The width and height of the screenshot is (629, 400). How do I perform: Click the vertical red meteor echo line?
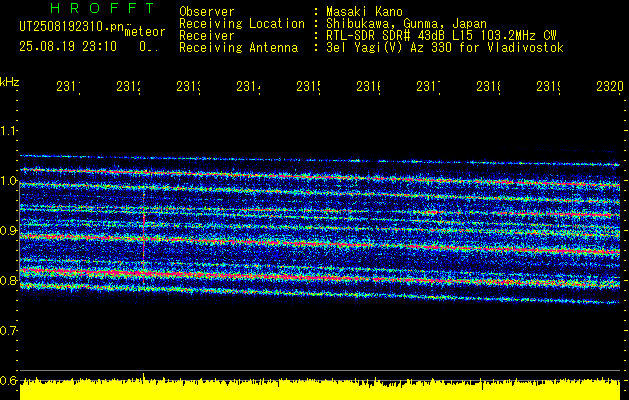coord(144,237)
